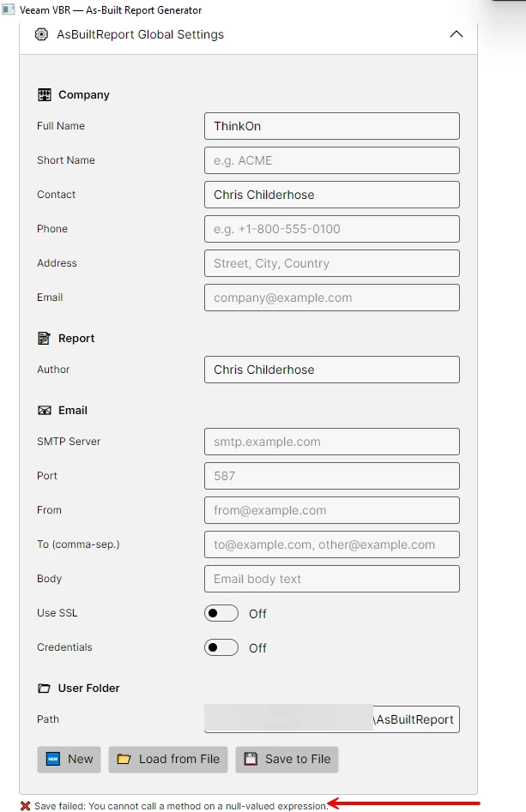Image resolution: width=526 pixels, height=812 pixels.
Task: Click the Company section building icon
Action: pos(45,95)
